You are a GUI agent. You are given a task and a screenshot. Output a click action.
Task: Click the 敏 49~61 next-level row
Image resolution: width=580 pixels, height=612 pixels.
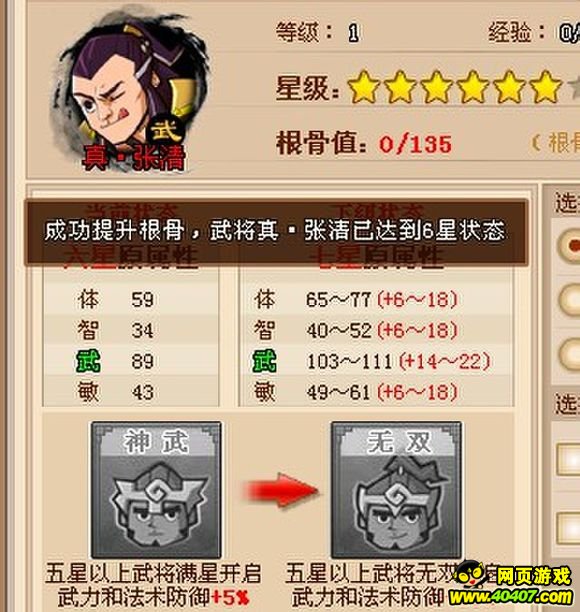(x=375, y=392)
